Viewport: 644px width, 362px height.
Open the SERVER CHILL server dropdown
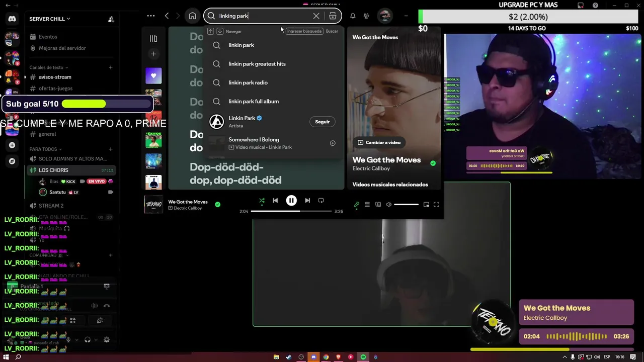[x=50, y=19]
